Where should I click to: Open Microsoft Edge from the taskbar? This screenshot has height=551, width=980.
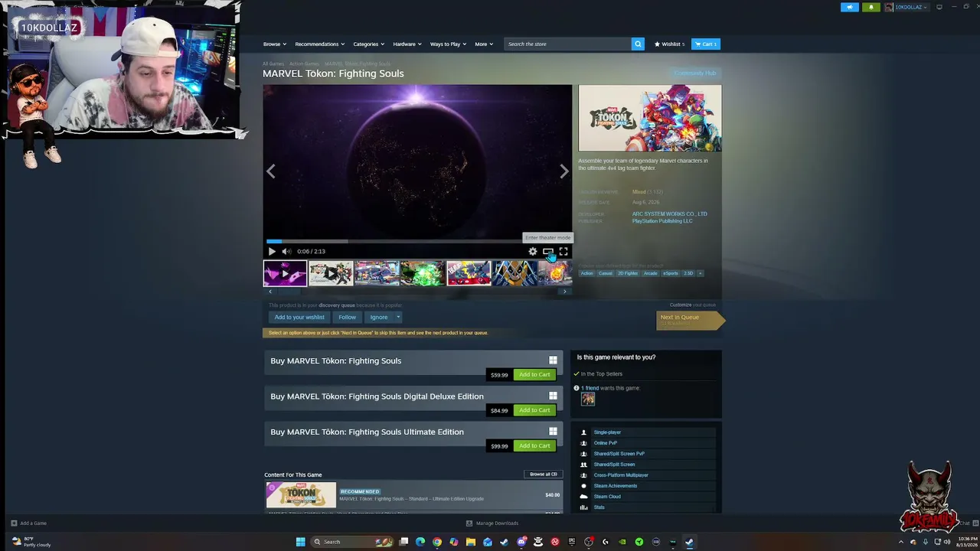(x=420, y=542)
